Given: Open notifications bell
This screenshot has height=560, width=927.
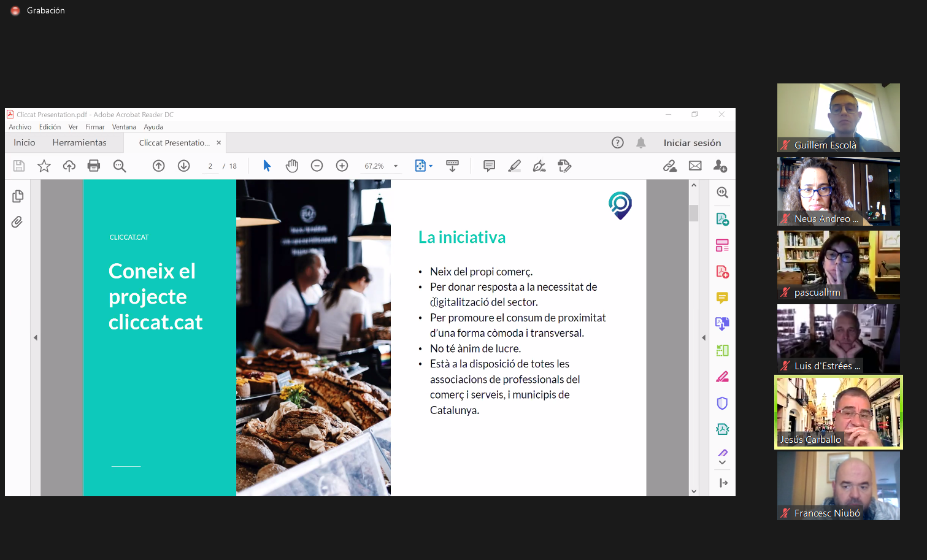Looking at the screenshot, I should click(x=640, y=142).
